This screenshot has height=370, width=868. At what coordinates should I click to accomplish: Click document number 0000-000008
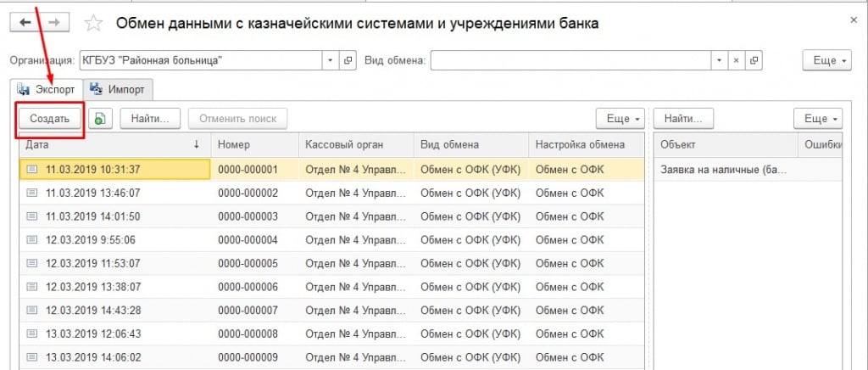coord(248,334)
